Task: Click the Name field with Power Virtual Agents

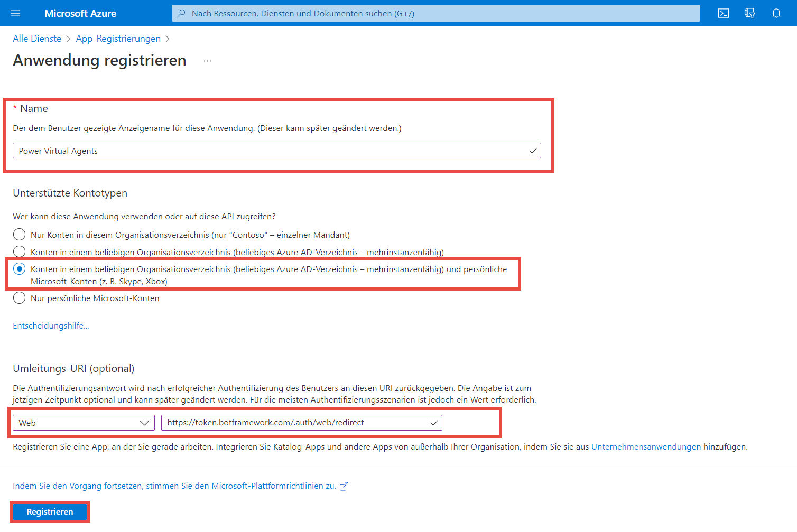Action: coord(270,151)
